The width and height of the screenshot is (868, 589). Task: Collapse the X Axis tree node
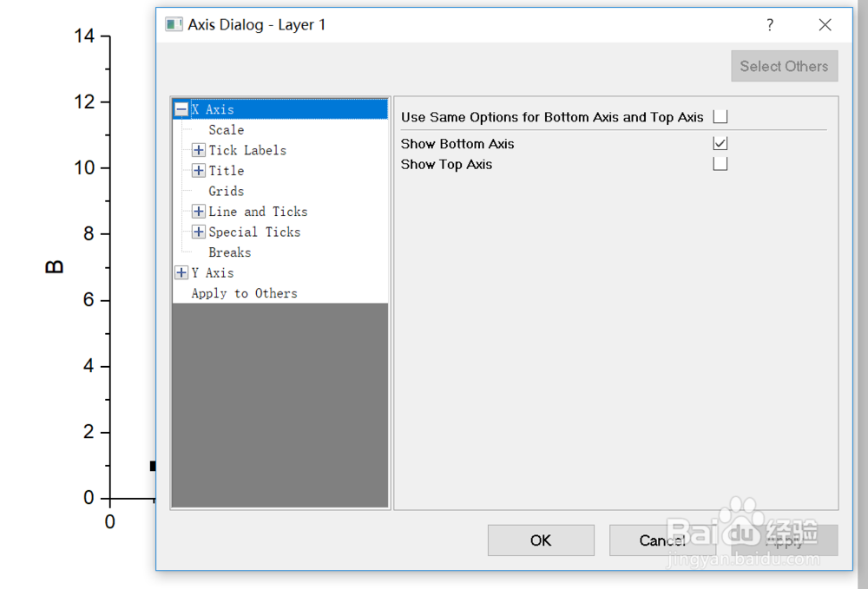(x=181, y=109)
